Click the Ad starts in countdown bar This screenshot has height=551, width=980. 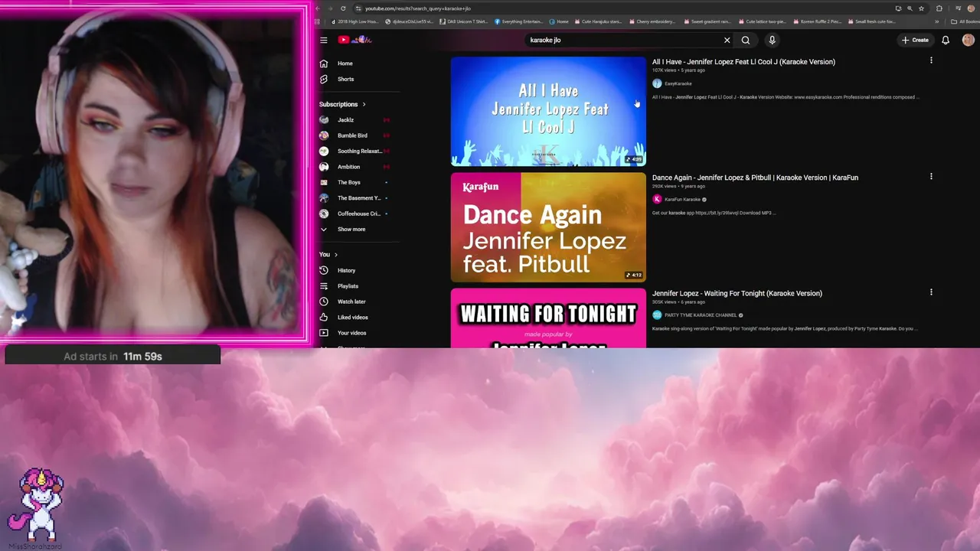tap(113, 356)
